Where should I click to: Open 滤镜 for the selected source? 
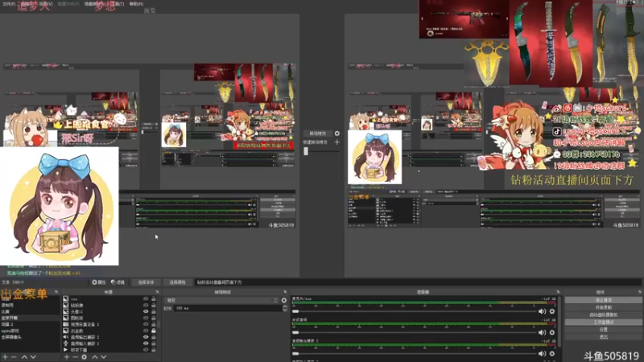118,282
